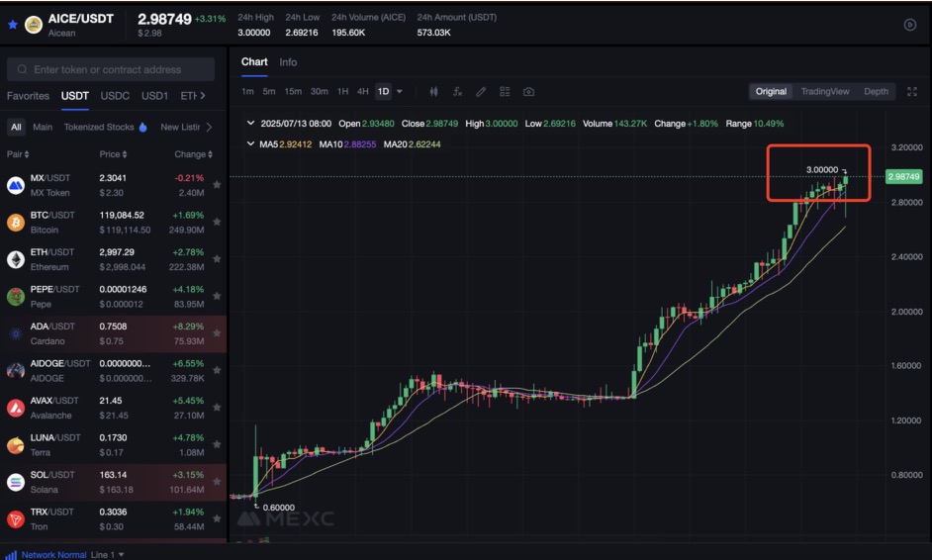Open the chart layout grid icon
The width and height of the screenshot is (932, 560).
(505, 92)
